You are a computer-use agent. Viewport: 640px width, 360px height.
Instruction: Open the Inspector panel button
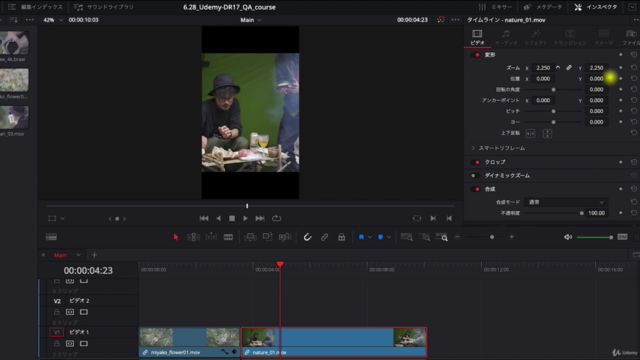pyautogui.click(x=596, y=7)
